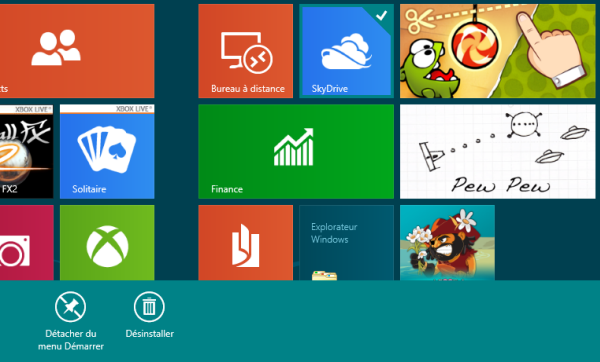This screenshot has width=600, height=362.
Task: Open the contacts people tile
Action: [77, 51]
